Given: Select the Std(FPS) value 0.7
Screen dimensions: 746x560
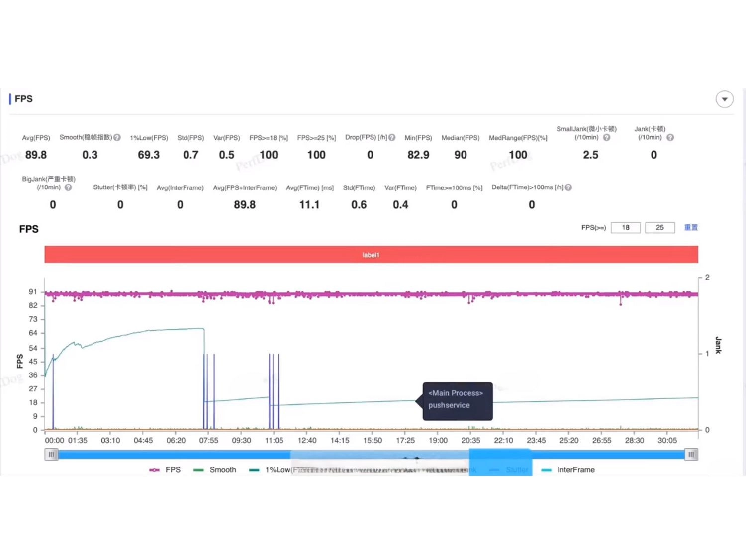Looking at the screenshot, I should click(190, 155).
